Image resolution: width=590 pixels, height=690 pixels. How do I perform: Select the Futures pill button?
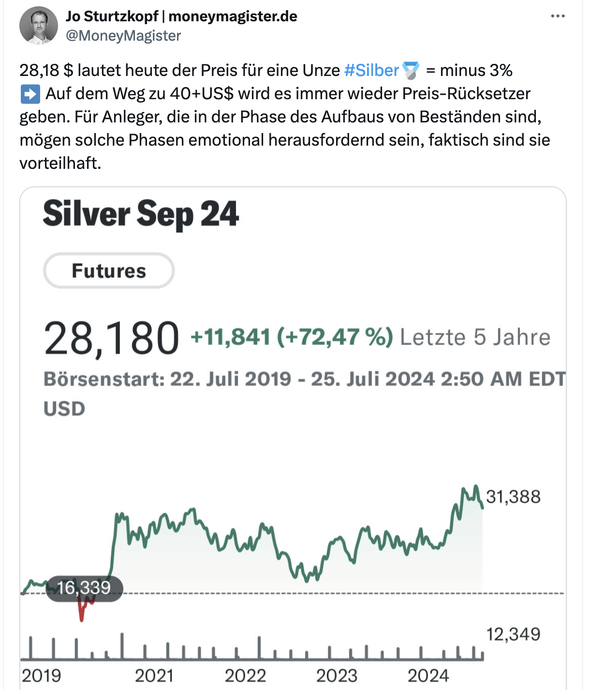109,271
